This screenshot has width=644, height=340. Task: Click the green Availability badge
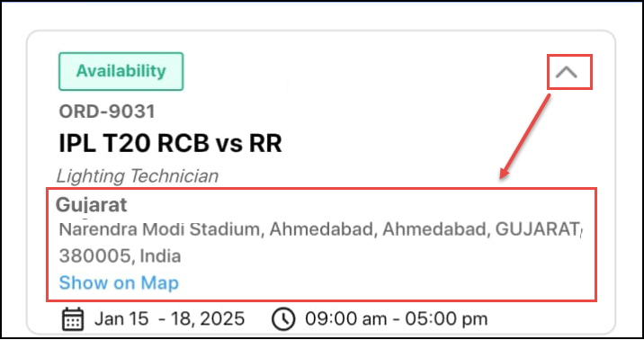(121, 71)
